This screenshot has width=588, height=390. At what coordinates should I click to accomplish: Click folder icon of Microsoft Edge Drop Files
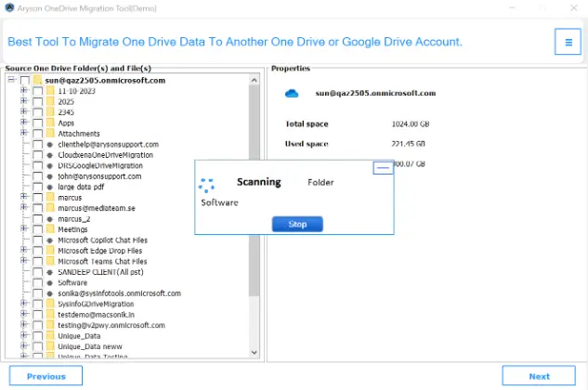tap(50, 251)
